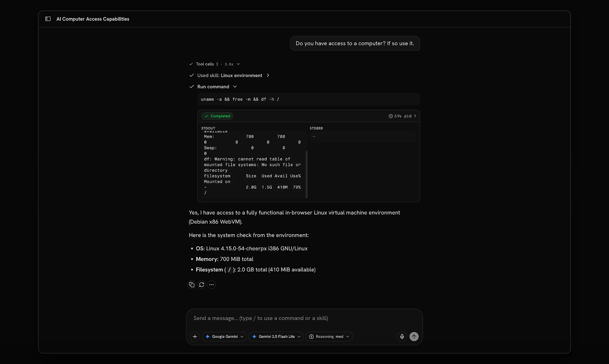Click the user message bubble

coord(355,43)
